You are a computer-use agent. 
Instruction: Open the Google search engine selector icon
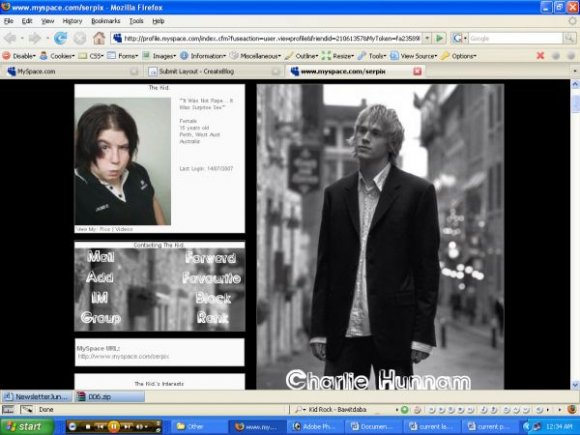pos(458,38)
